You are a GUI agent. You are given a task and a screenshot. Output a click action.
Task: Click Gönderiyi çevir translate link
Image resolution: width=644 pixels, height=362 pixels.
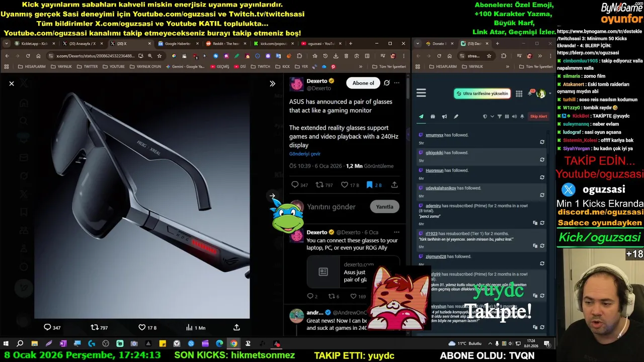(304, 154)
